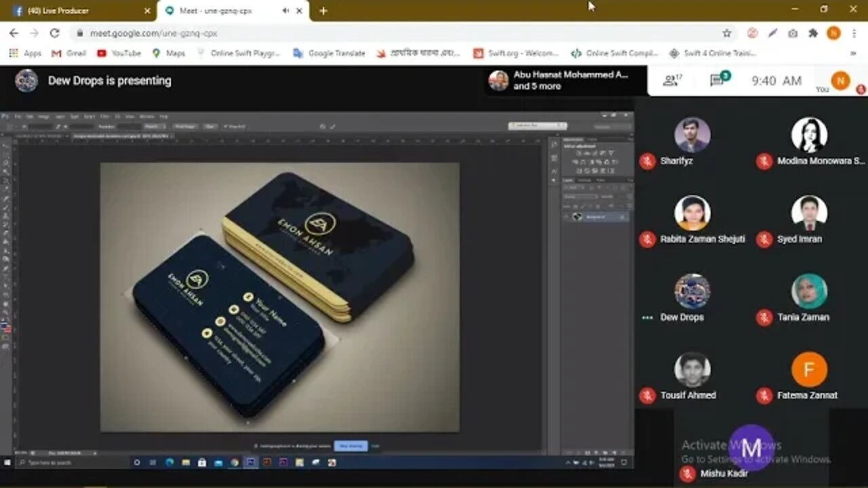Open the Photoshop workspace switcher dropdown
The height and width of the screenshot is (488, 868).
(612, 127)
